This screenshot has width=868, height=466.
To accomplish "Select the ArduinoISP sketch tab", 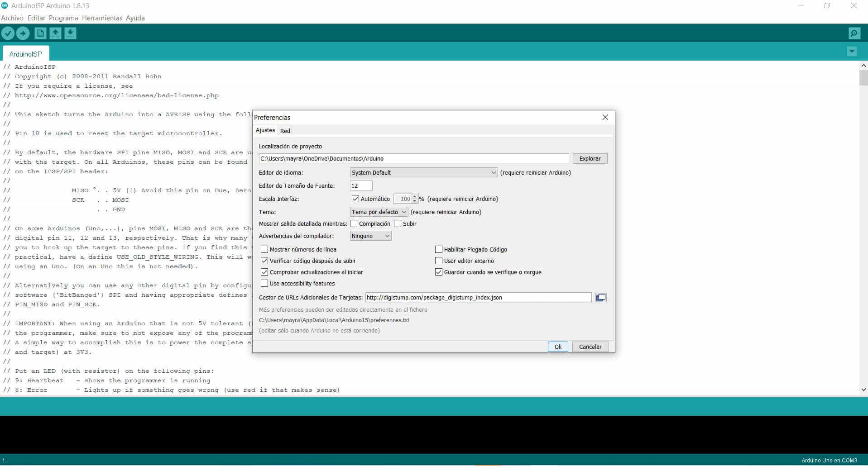I will (x=26, y=54).
